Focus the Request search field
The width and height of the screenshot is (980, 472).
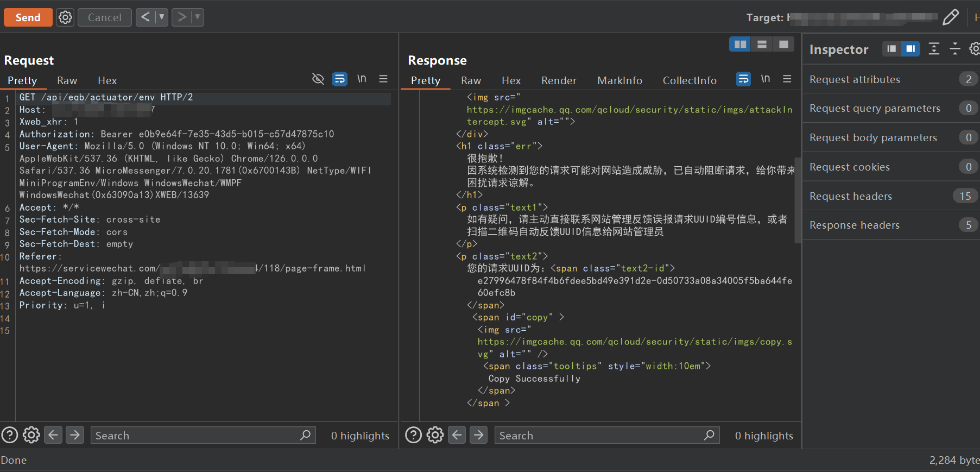(203, 435)
